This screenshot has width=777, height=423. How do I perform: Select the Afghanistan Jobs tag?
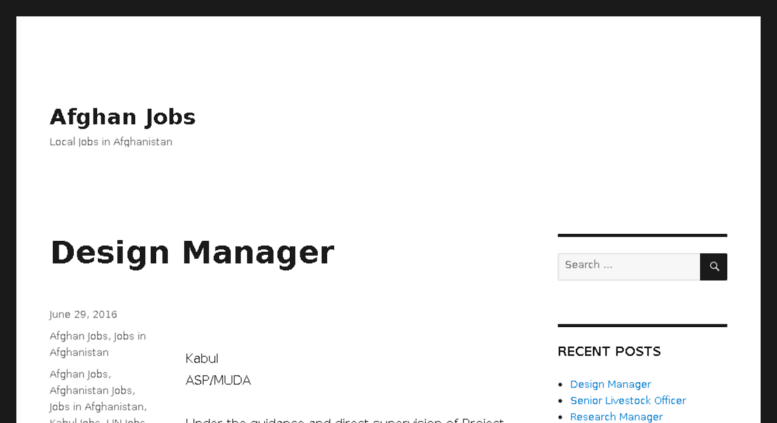click(x=91, y=390)
